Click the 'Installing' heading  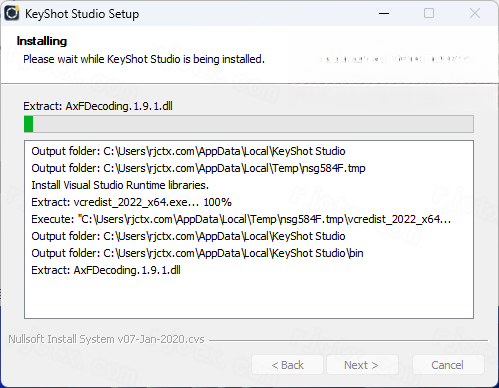coord(42,41)
